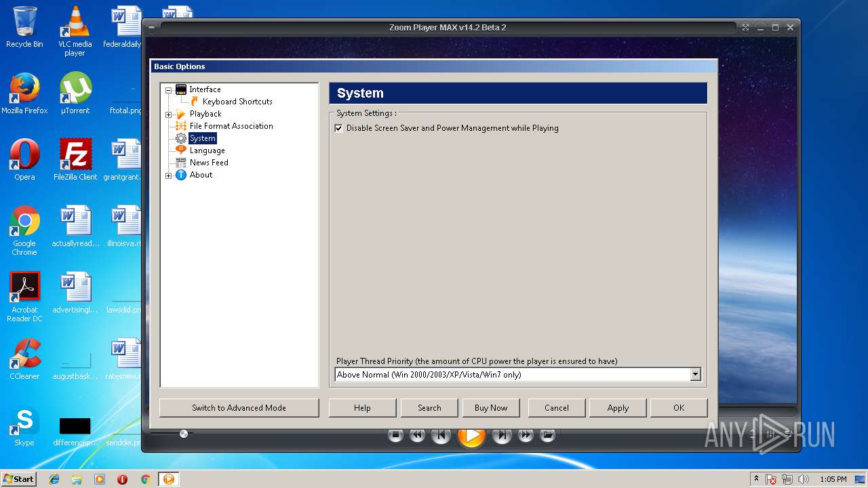Open FileZilla Client shortcut
Viewport: 868px width, 488px height.
coord(75,160)
